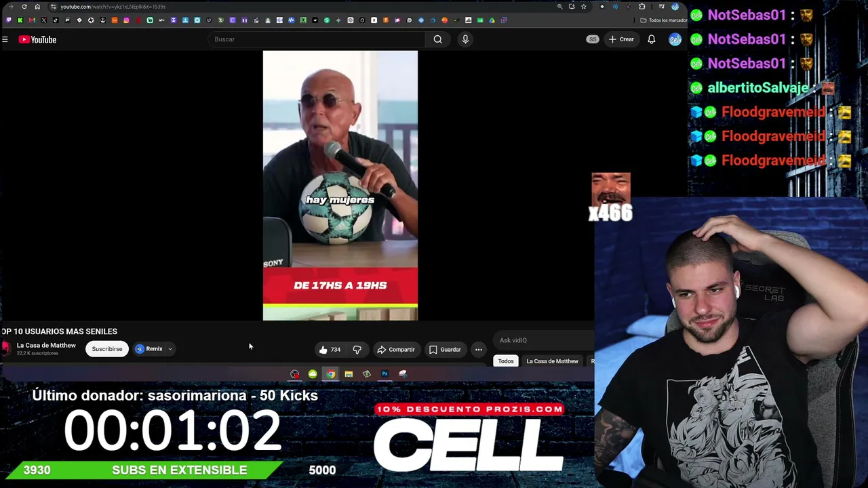This screenshot has width=868, height=488.
Task: Open La Casa de Matthew channel name
Action: tap(46, 346)
